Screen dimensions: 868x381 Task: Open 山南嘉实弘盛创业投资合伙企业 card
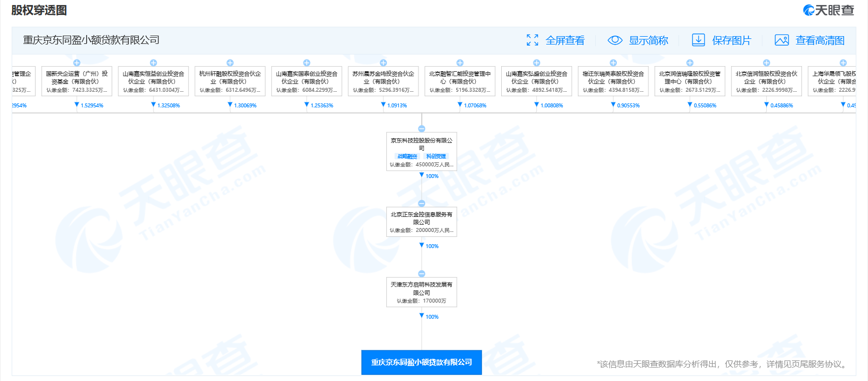[x=537, y=81]
